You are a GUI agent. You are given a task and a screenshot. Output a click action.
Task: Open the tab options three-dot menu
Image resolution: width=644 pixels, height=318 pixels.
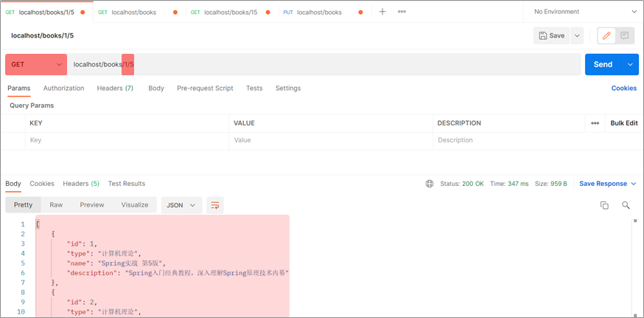tap(402, 12)
